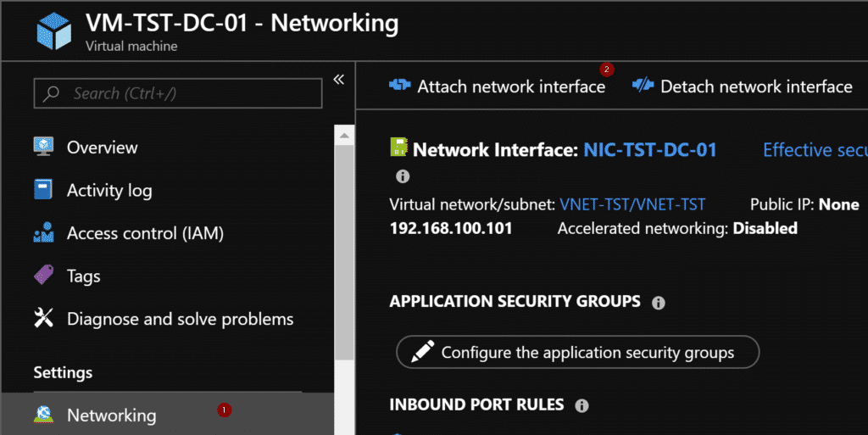Image resolution: width=868 pixels, height=435 pixels.
Task: Click Detach network interface
Action: [x=742, y=86]
